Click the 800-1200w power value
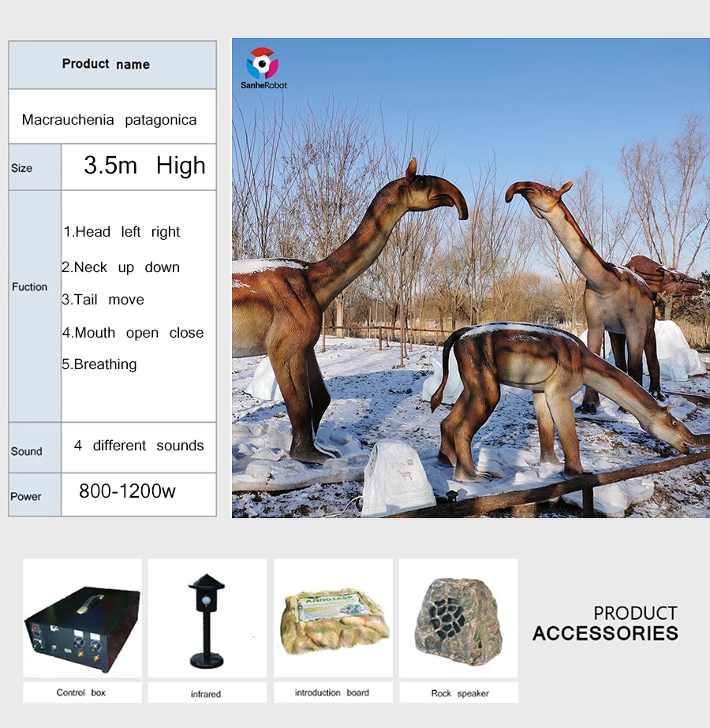This screenshot has height=728, width=710. click(x=127, y=491)
